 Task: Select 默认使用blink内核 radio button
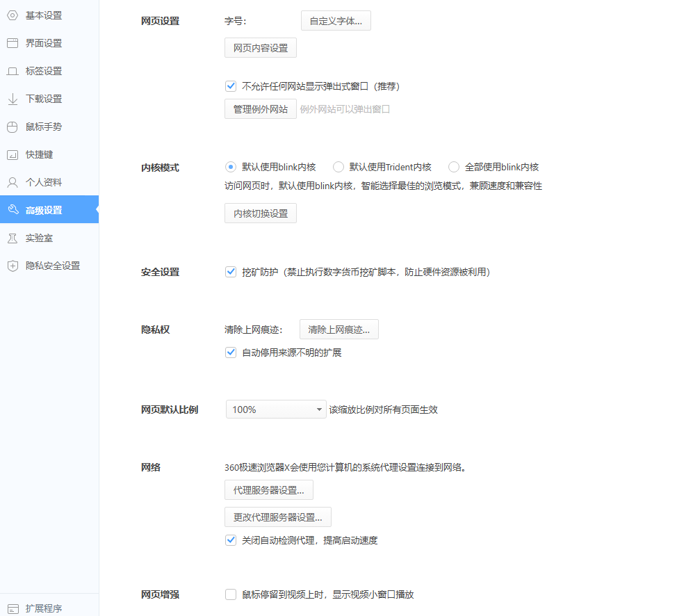(x=231, y=167)
